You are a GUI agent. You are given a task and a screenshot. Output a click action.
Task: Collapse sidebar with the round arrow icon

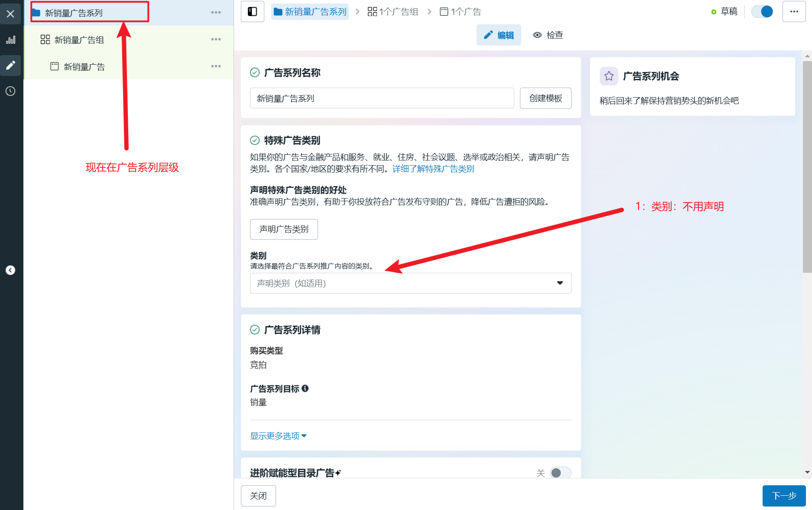click(10, 270)
